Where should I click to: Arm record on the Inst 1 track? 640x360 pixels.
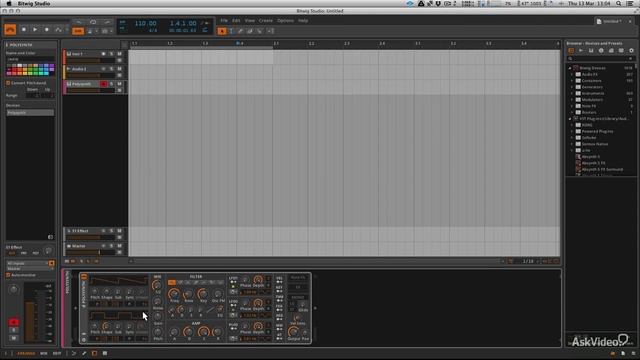pyautogui.click(x=103, y=54)
